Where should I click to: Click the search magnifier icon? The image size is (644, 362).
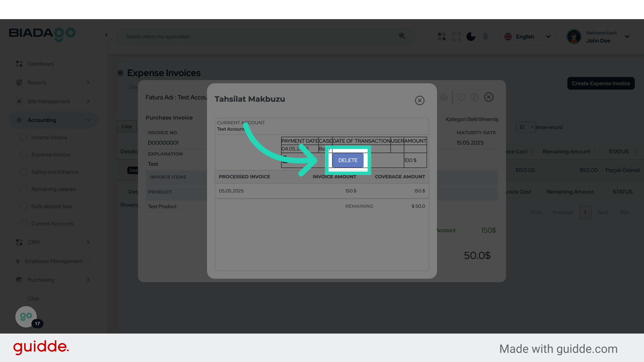tap(402, 36)
